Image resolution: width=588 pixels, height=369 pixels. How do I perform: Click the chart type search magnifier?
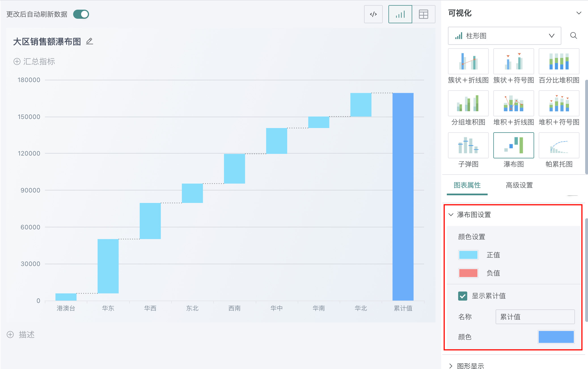tap(574, 35)
